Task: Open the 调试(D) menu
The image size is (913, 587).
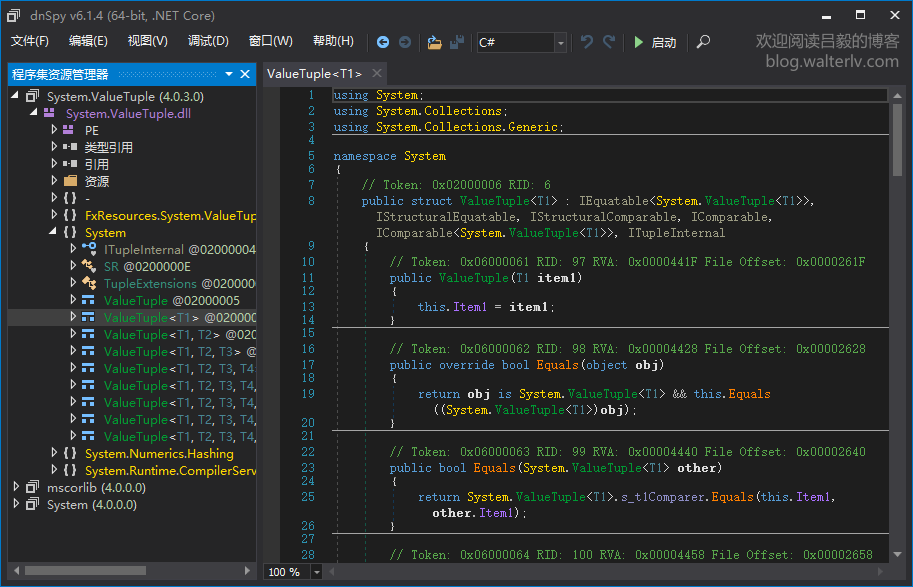Action: 208,41
